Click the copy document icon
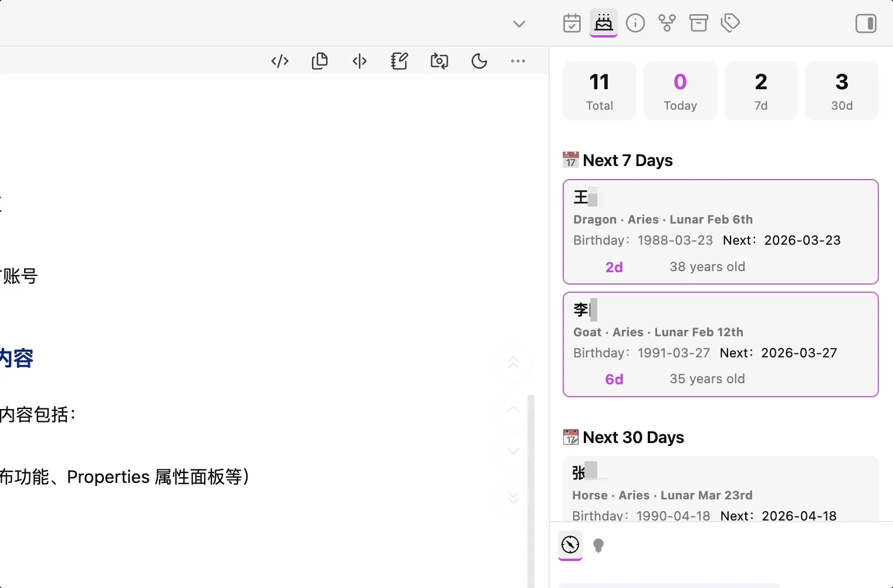The width and height of the screenshot is (893, 588). tap(320, 61)
